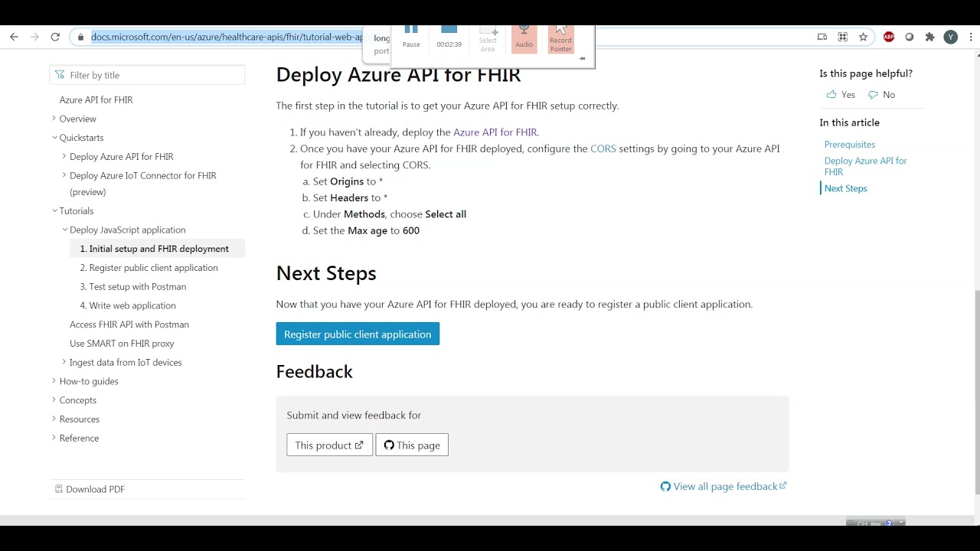Reload the page with the refresh icon
The height and width of the screenshot is (551, 980).
pyautogui.click(x=55, y=37)
